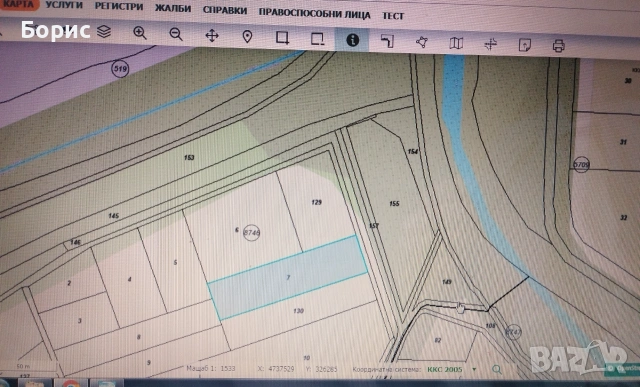Screen dimensions: 640x387
Task: Select the rectangle add-selection tool
Action: (282, 38)
